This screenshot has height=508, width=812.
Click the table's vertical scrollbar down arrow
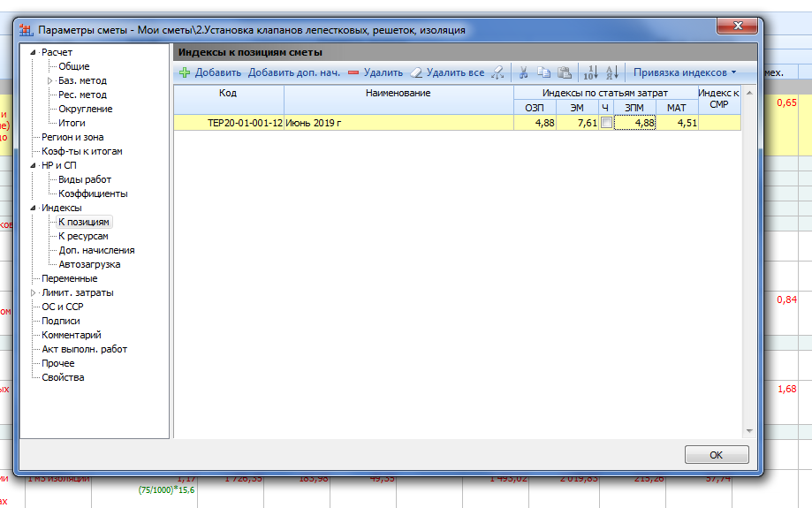(750, 430)
